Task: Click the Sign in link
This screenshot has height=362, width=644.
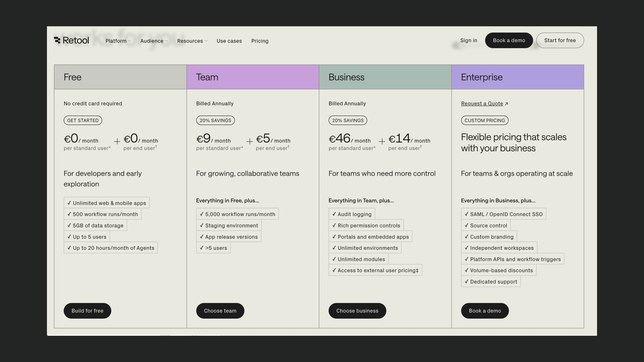Action: [x=468, y=40]
